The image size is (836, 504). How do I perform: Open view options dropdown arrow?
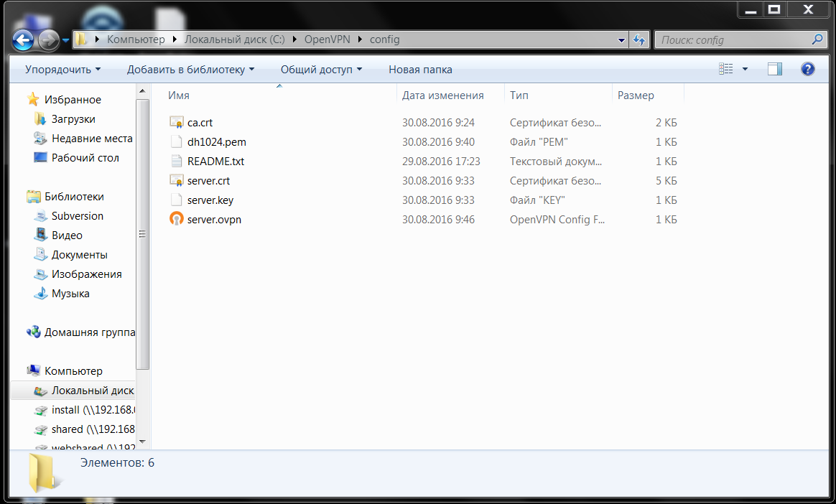(x=745, y=69)
